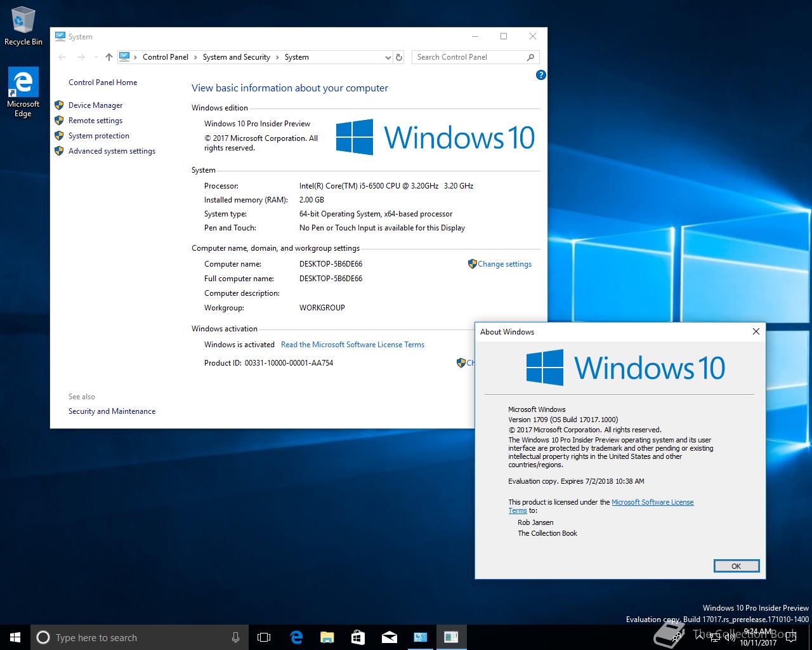
Task: Open Microsoft Edge desktop shortcut
Action: [23, 93]
